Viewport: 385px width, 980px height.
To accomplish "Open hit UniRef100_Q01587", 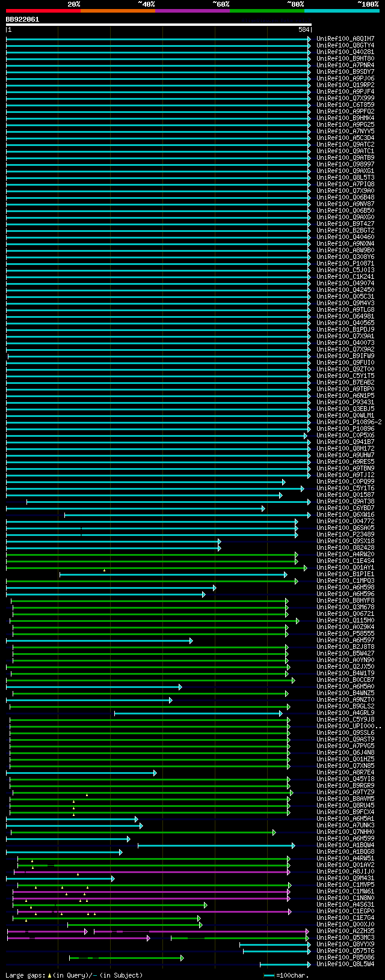I will [345, 495].
